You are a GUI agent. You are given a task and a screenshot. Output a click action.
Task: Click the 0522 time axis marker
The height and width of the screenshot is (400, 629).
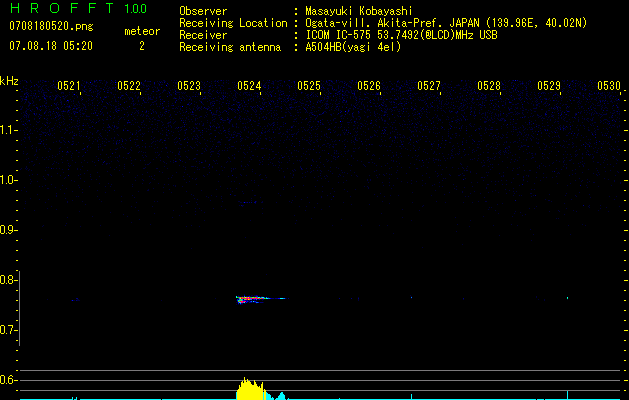coord(129,86)
